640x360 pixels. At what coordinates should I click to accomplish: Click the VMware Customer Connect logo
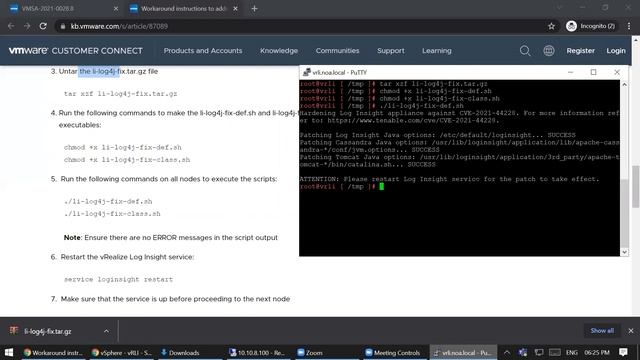[76, 51]
